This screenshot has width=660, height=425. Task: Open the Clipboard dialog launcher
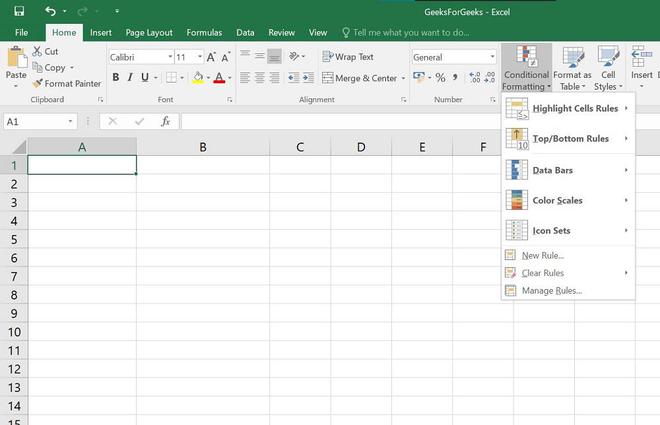[x=101, y=100]
